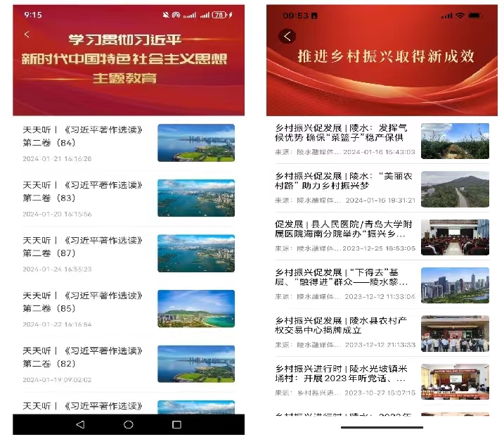
Task: Open 天天听 第二卷 (82) article
Action: pyautogui.click(x=84, y=357)
